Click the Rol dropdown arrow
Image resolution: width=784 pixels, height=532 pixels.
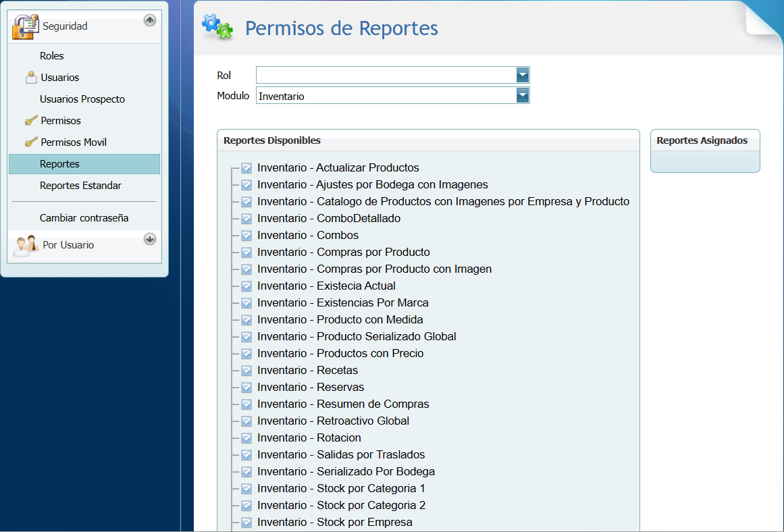coord(523,75)
